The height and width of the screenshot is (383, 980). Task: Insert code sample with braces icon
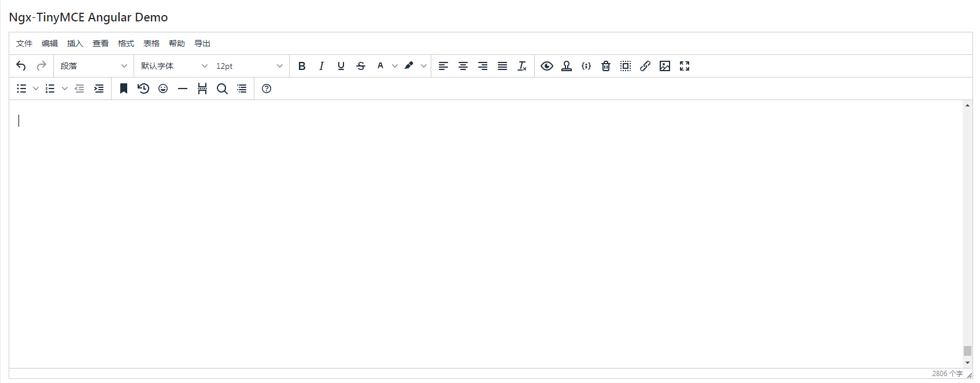coord(586,66)
